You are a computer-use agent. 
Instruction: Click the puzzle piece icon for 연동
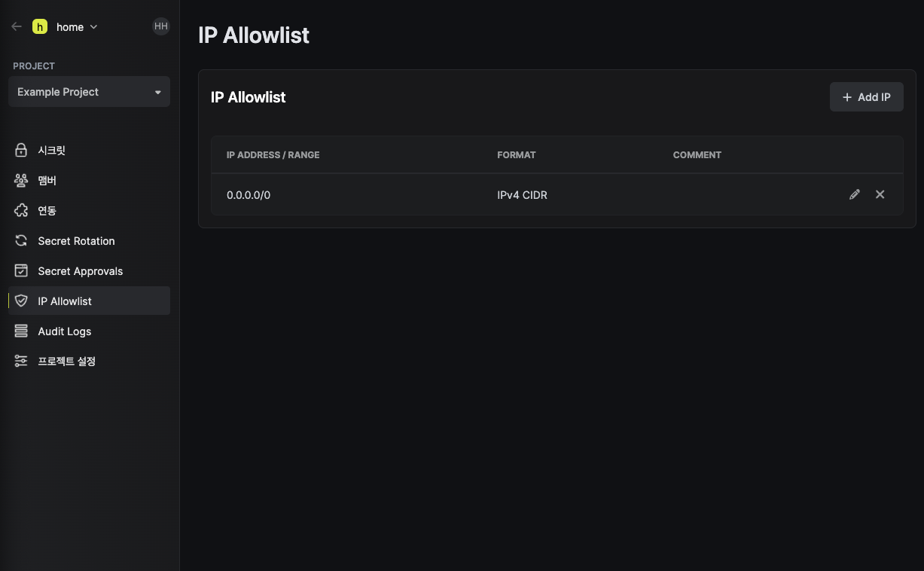[x=21, y=211]
